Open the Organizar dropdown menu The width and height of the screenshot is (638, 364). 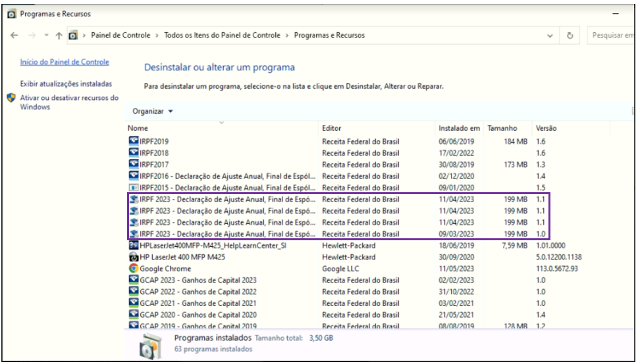(153, 111)
